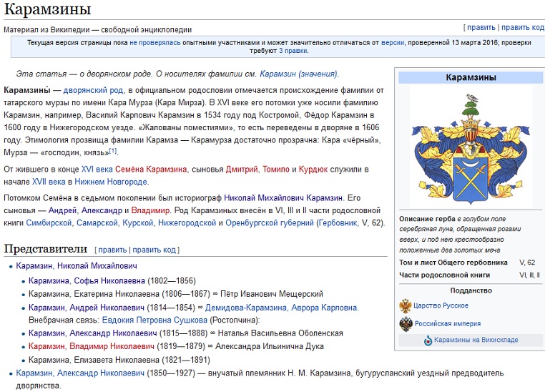545x392 pixels.
Task: Click 'Части родословной книги' label
Action: coord(445,275)
